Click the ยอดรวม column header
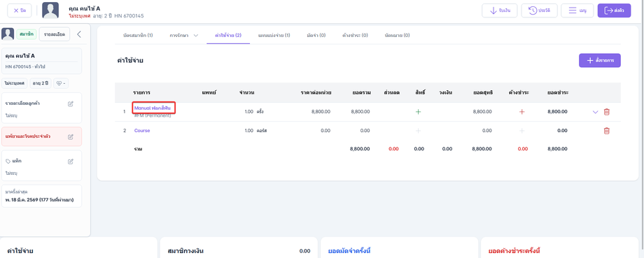Viewport: 644px width, 258px height. point(361,93)
